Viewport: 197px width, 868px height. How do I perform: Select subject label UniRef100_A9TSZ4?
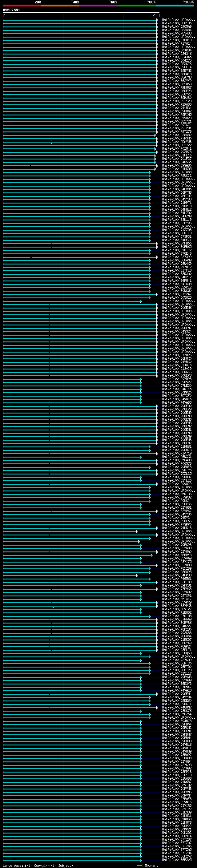coord(177,125)
